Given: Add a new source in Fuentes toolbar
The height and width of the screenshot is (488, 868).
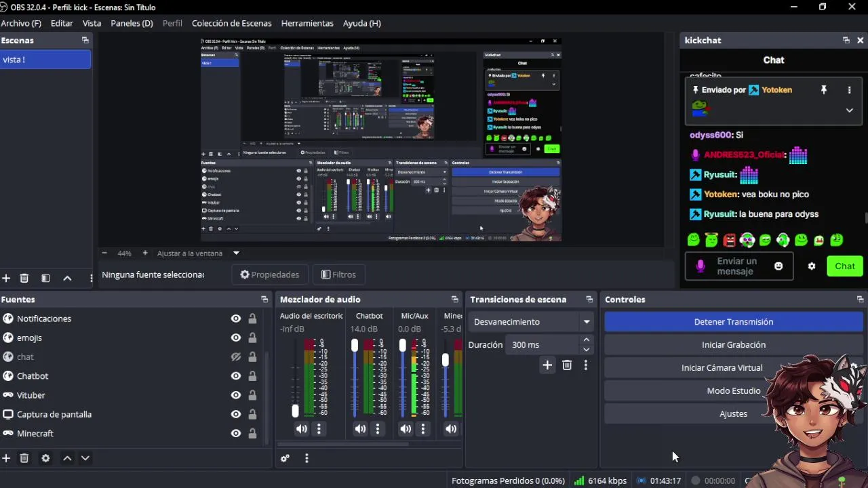Looking at the screenshot, I should 6,458.
